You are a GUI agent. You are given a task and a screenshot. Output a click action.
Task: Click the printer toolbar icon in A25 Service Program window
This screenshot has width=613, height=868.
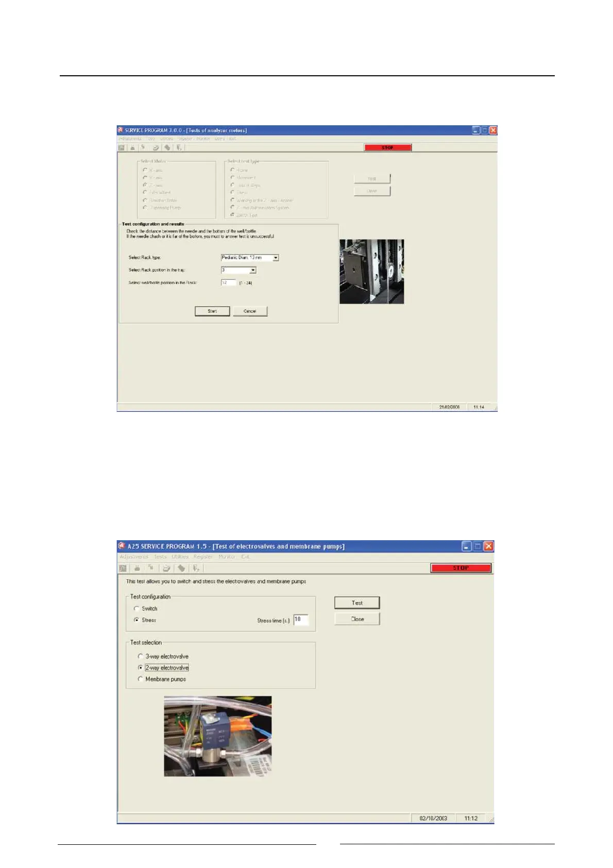166,568
